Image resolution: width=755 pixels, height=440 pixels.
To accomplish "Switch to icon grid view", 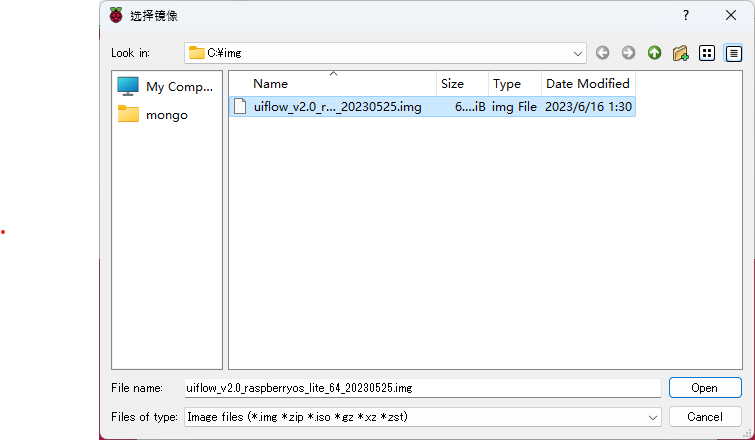I will 707,53.
